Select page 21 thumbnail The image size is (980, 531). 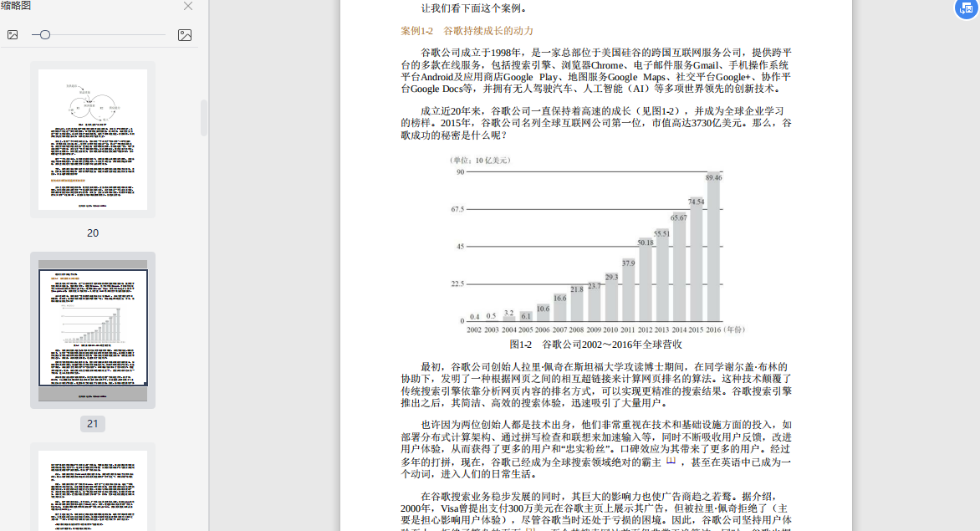click(93, 329)
